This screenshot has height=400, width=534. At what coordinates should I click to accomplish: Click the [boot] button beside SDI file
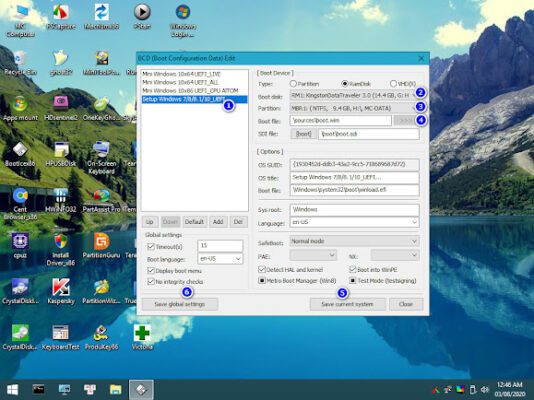(x=303, y=134)
